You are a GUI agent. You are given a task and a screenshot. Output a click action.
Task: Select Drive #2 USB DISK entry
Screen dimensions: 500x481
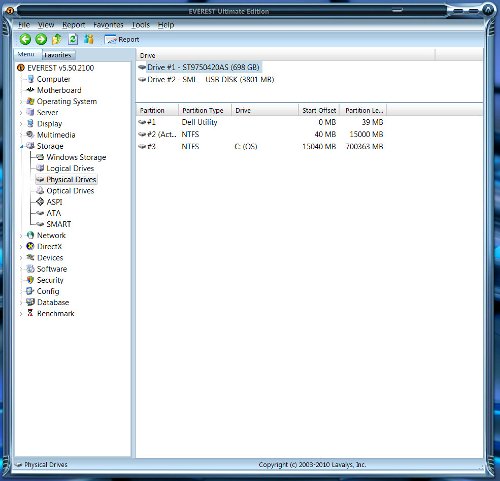click(207, 80)
